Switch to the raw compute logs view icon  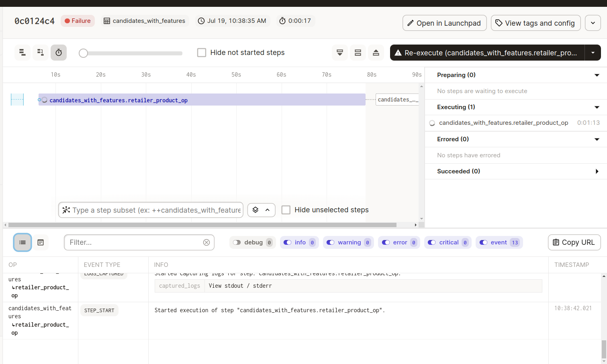coord(41,242)
